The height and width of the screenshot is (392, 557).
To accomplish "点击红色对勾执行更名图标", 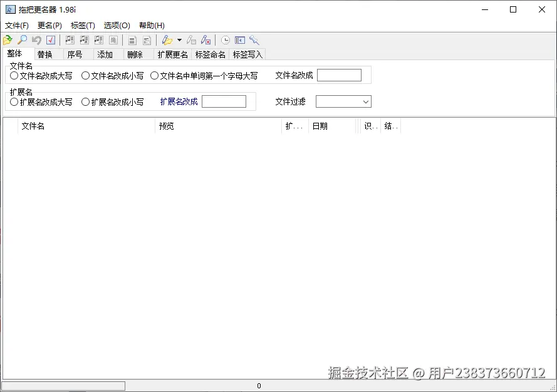I will [x=50, y=39].
